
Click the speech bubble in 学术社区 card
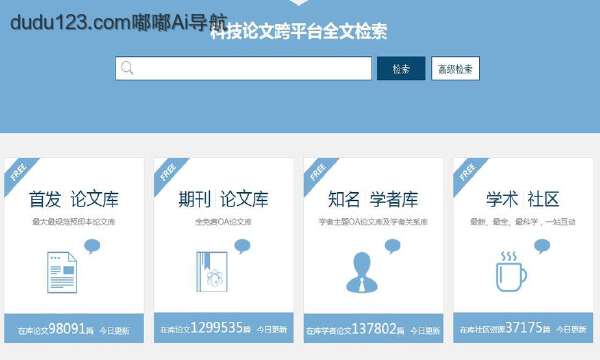542,246
